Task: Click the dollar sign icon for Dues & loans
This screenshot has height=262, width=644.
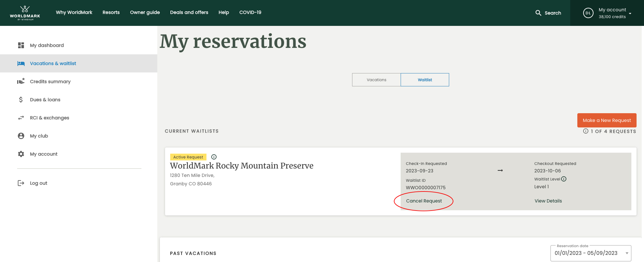Action: [x=21, y=100]
